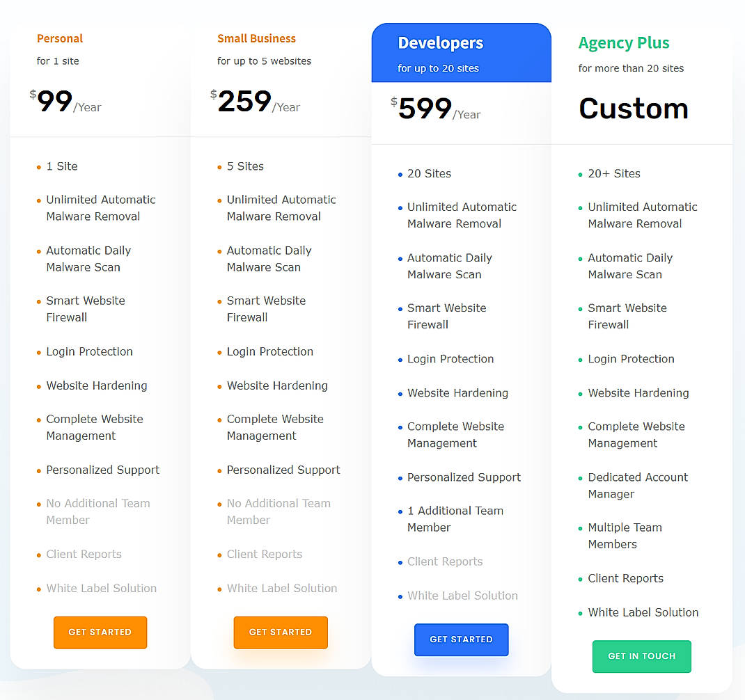Click White Label Solution in Agency Plus column
Viewport: 745px width, 700px height.
(643, 612)
